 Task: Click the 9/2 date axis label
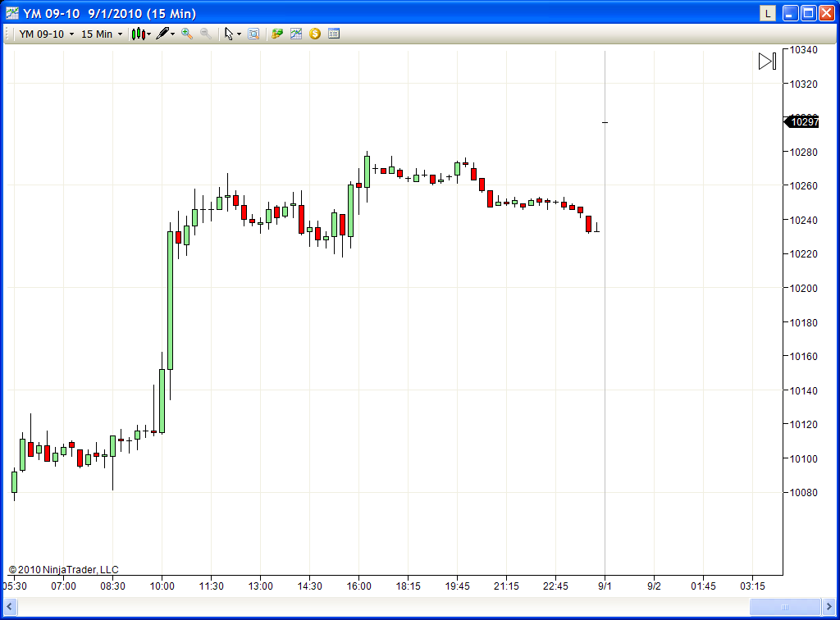[654, 586]
